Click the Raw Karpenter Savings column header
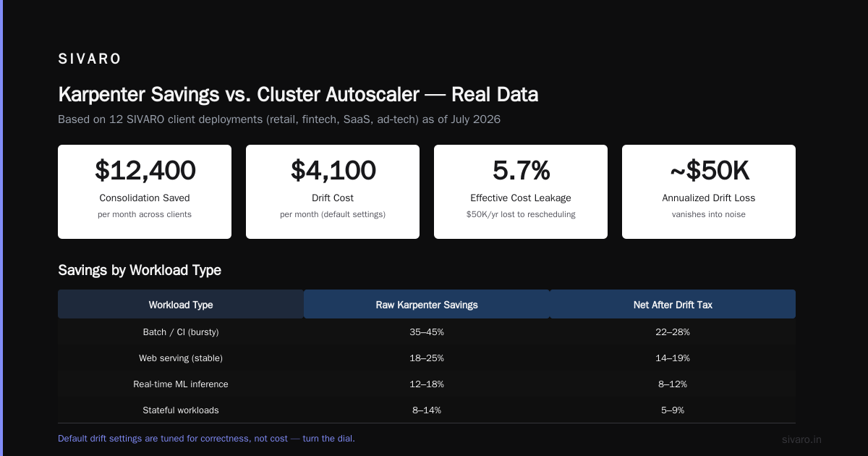868x456 pixels. tap(427, 304)
